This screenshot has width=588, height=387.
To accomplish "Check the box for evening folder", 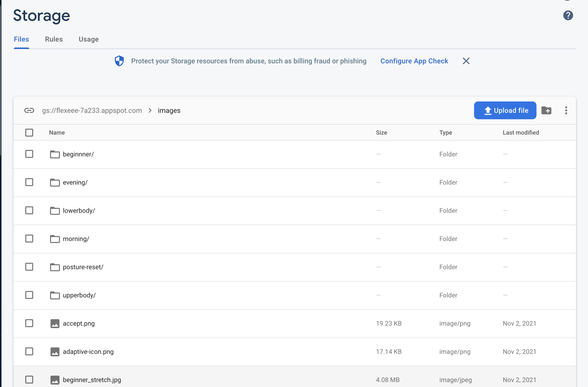I will pyautogui.click(x=29, y=182).
